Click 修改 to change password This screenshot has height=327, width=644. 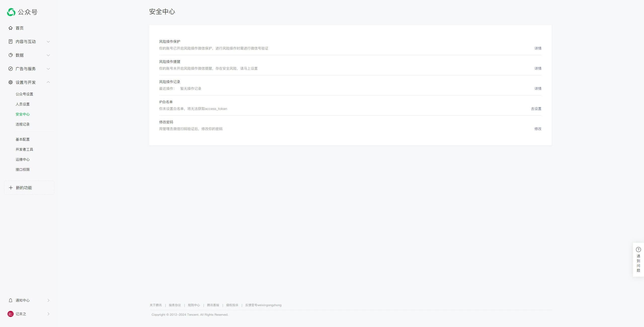(x=538, y=129)
